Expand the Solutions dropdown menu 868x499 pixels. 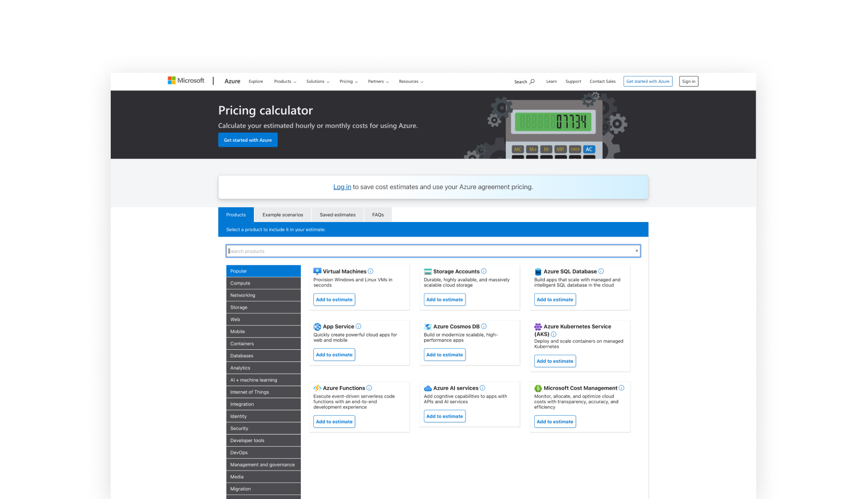[x=318, y=82]
